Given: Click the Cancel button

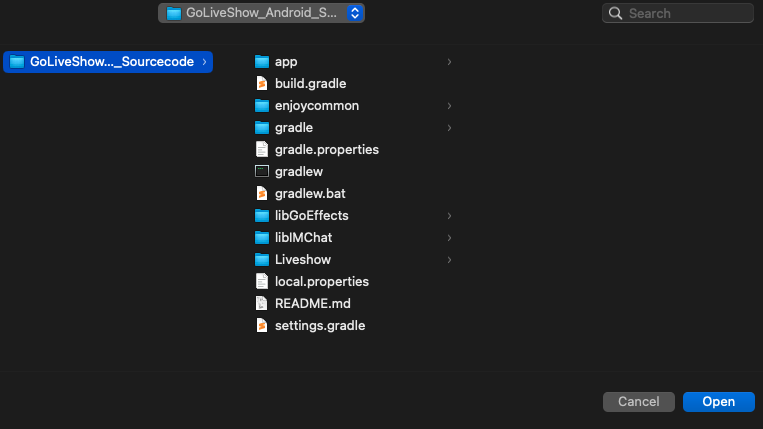Looking at the screenshot, I should 638,402.
